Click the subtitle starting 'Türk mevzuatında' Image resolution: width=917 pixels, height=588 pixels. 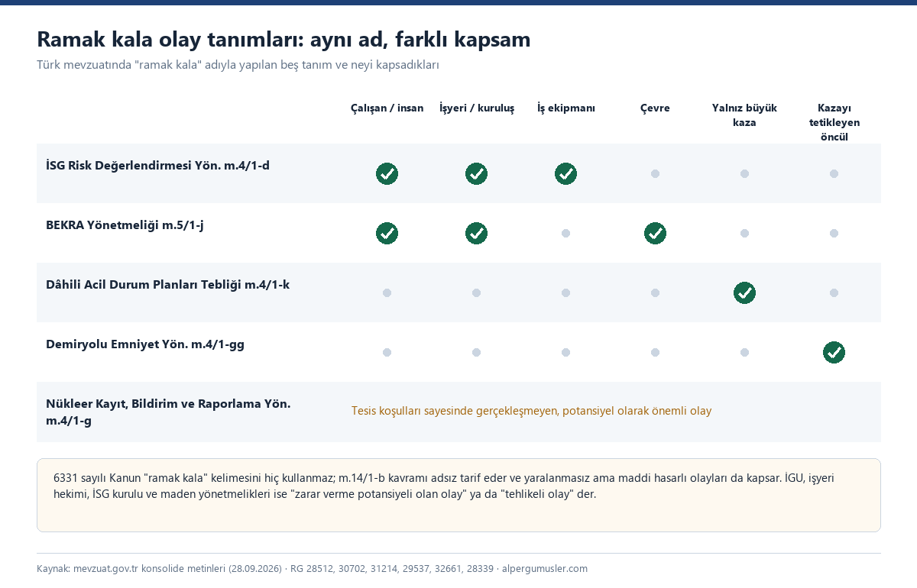(238, 65)
